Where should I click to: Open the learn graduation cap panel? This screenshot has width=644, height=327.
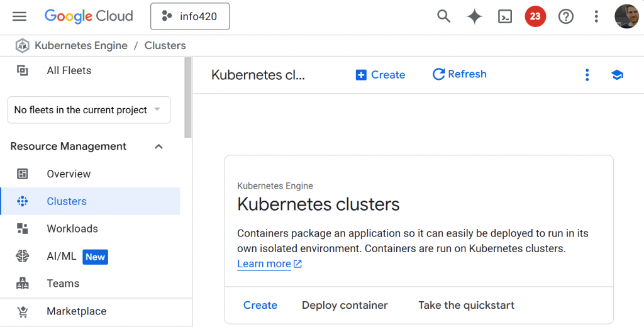tap(617, 75)
